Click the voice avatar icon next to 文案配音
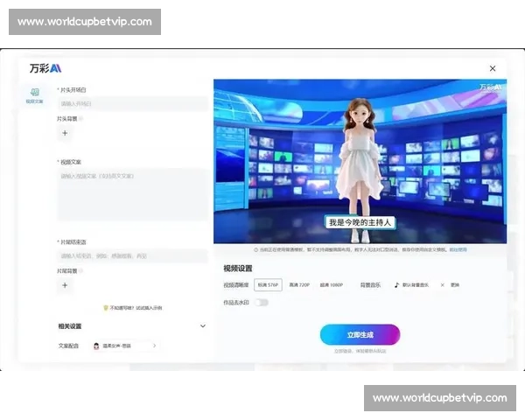Screen dimensions: 525x420 click(96, 346)
